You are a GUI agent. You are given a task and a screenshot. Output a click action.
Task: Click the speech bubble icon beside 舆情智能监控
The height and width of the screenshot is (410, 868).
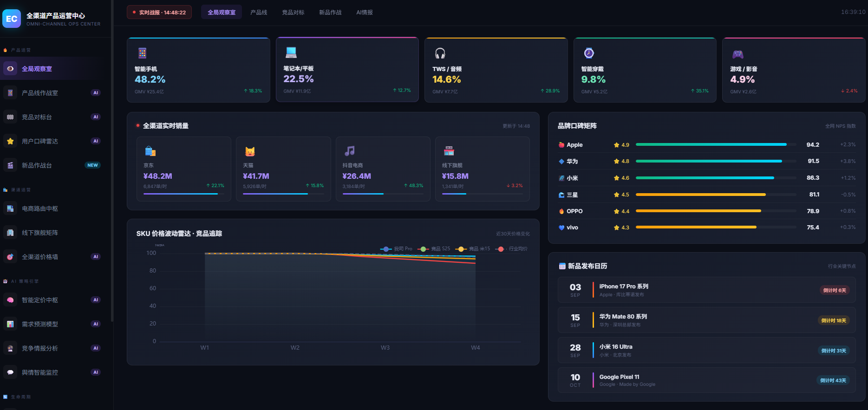[x=10, y=372]
